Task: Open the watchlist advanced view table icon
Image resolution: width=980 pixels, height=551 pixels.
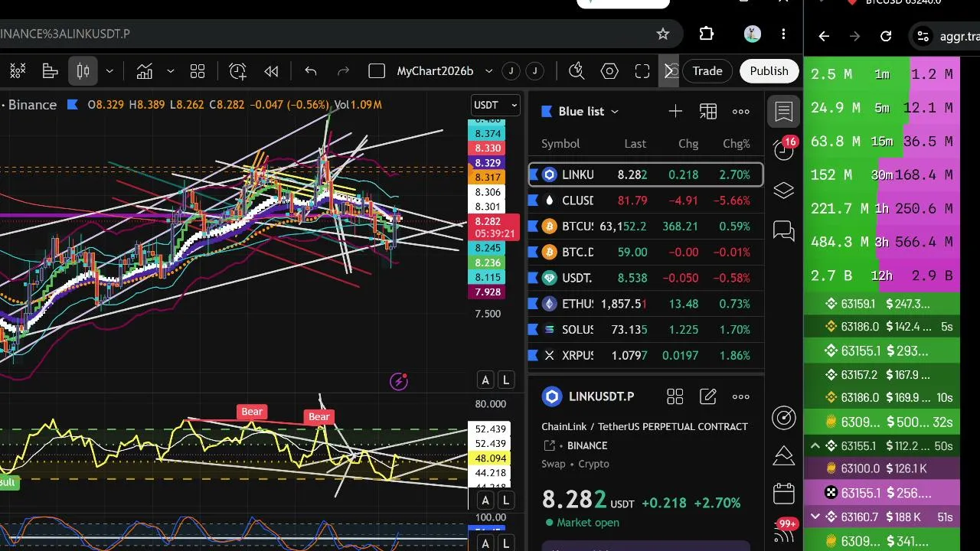Action: tap(708, 112)
